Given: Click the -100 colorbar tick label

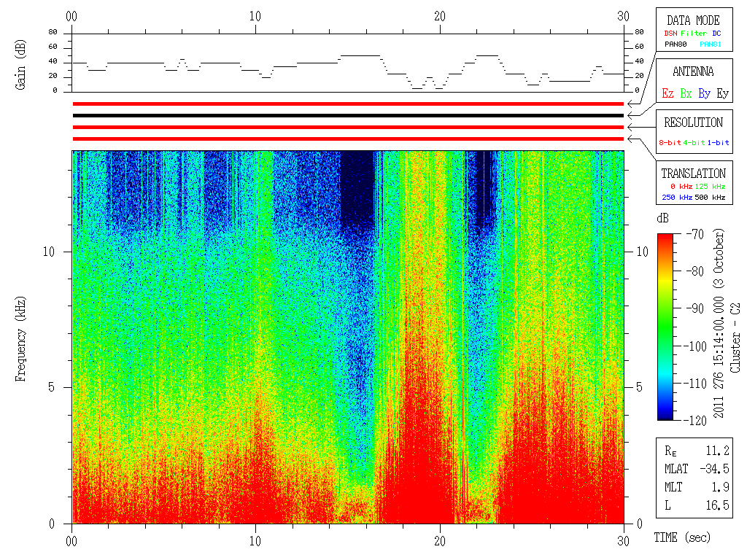Looking at the screenshot, I should pos(696,346).
